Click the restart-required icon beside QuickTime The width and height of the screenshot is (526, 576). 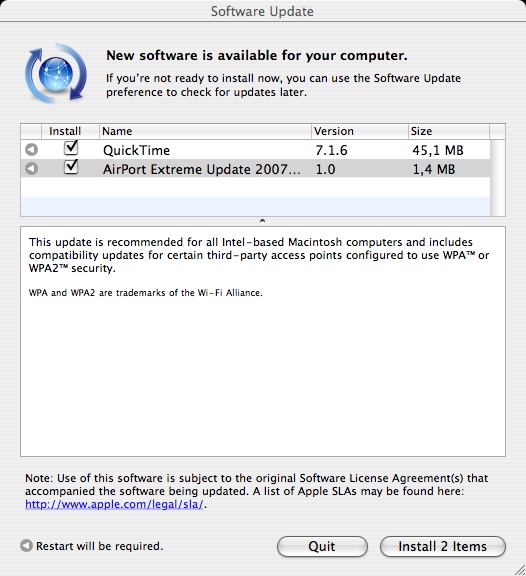32,150
